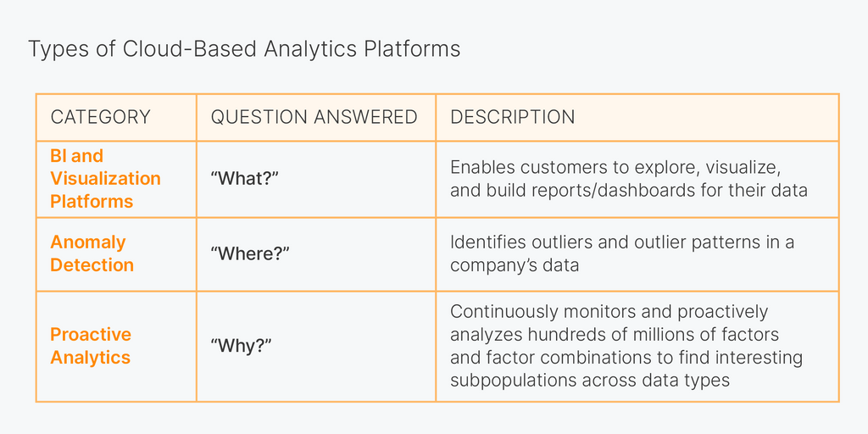Click the word 'Visualization' in the first category
The width and height of the screenshot is (868, 434).
[x=105, y=178]
